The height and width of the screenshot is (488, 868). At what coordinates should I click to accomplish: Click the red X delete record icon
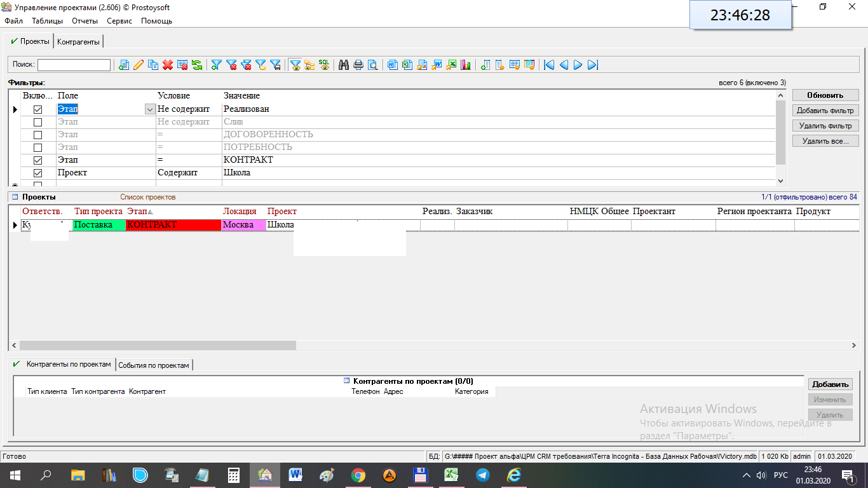[168, 65]
